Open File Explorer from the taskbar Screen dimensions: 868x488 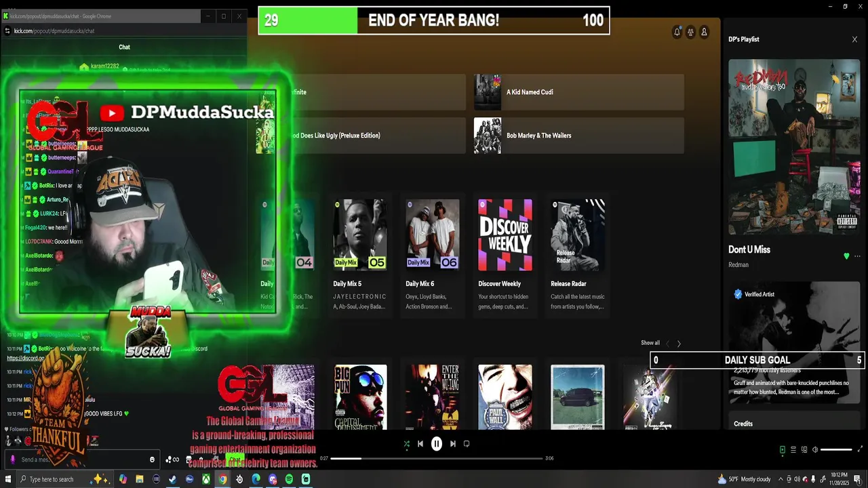pyautogui.click(x=140, y=479)
